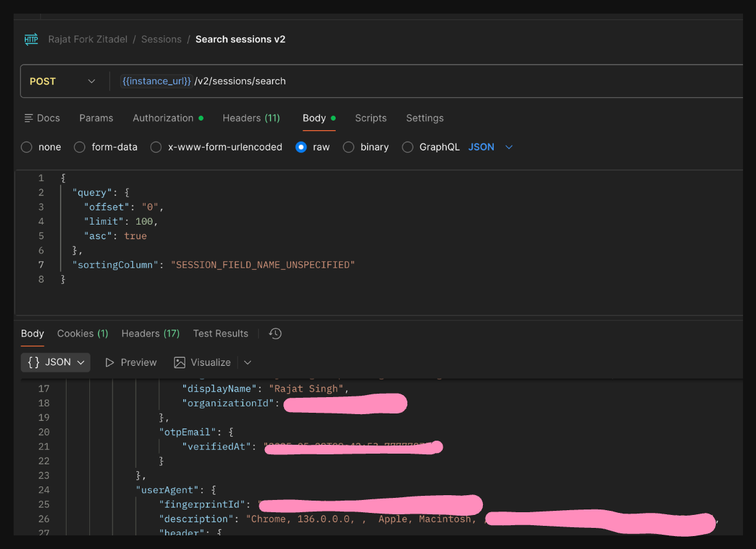Click the Preview play icon

110,362
